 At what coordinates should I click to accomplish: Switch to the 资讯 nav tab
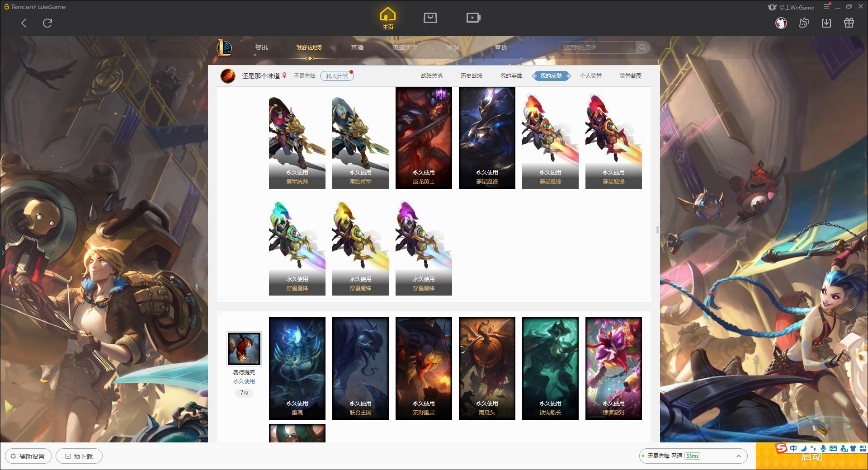[261, 47]
